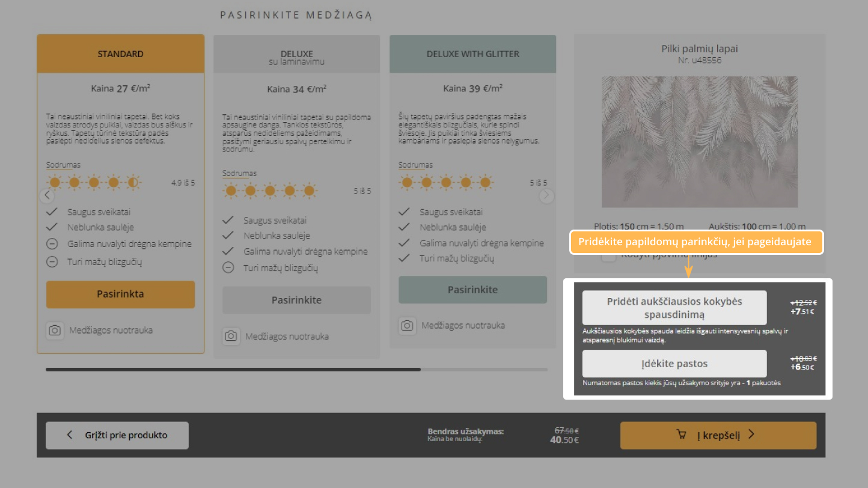Select the STANDARD material header

pos(120,54)
